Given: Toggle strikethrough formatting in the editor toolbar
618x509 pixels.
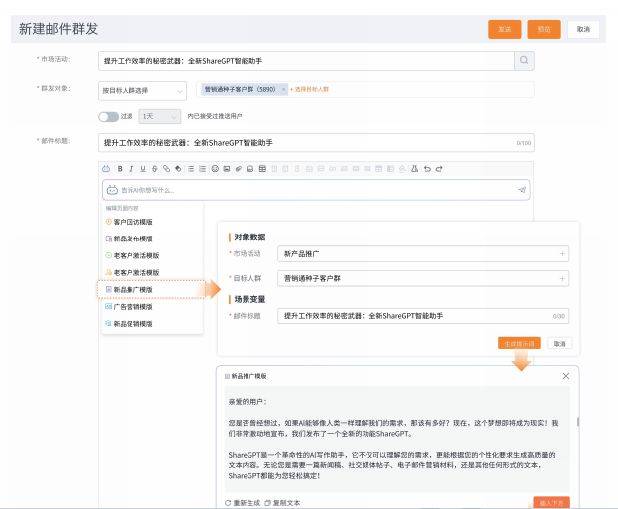Looking at the screenshot, I should pyautogui.click(x=155, y=169).
